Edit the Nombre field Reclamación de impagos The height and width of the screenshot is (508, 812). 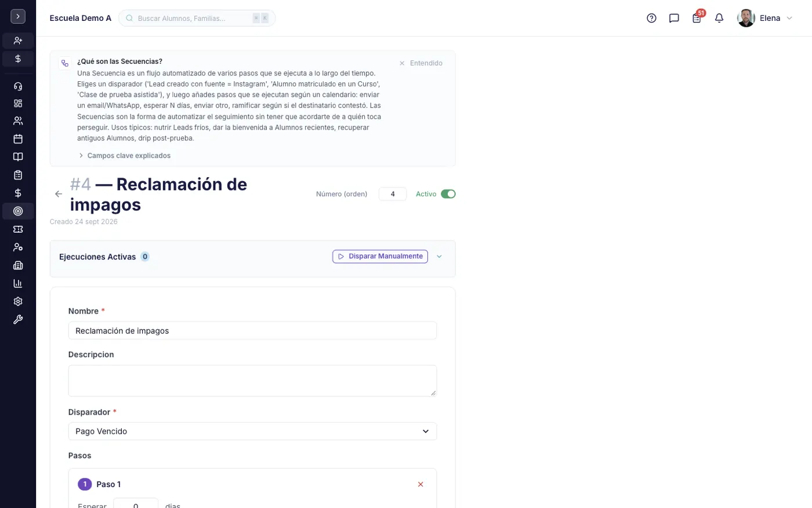click(252, 330)
